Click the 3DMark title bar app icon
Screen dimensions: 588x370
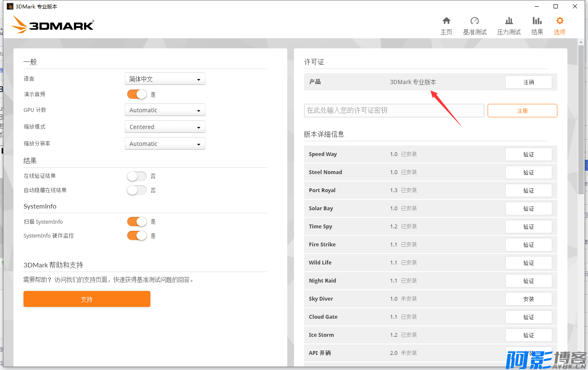[10, 6]
